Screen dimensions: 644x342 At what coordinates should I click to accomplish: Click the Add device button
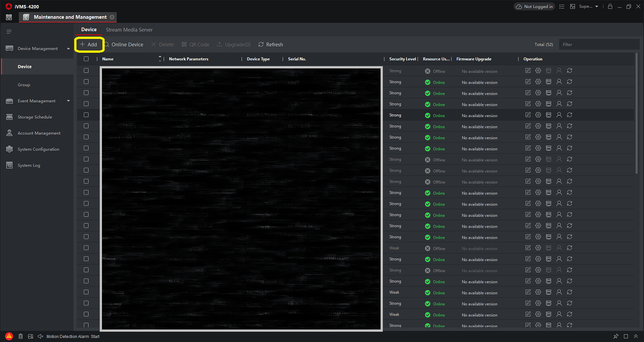pos(89,45)
